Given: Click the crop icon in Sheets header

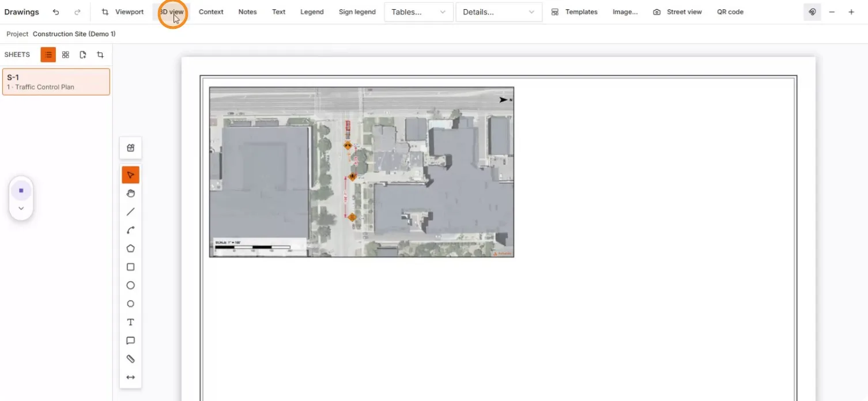Looking at the screenshot, I should click(100, 55).
